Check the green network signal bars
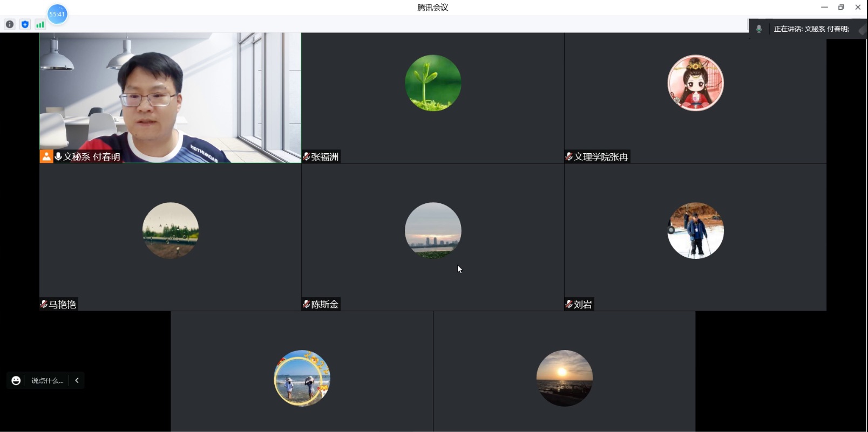Screen dimensions: 868x432 point(40,24)
